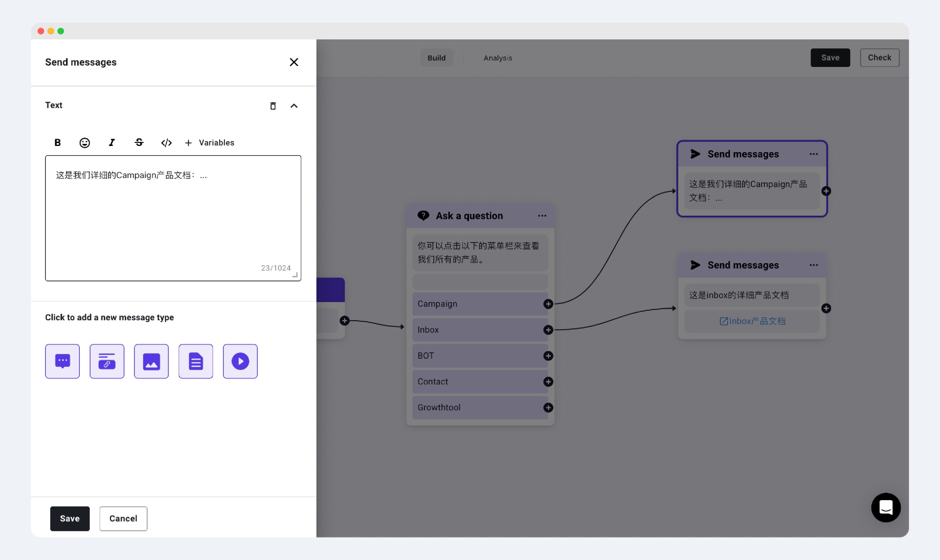Delete the Text message block

coord(273,106)
